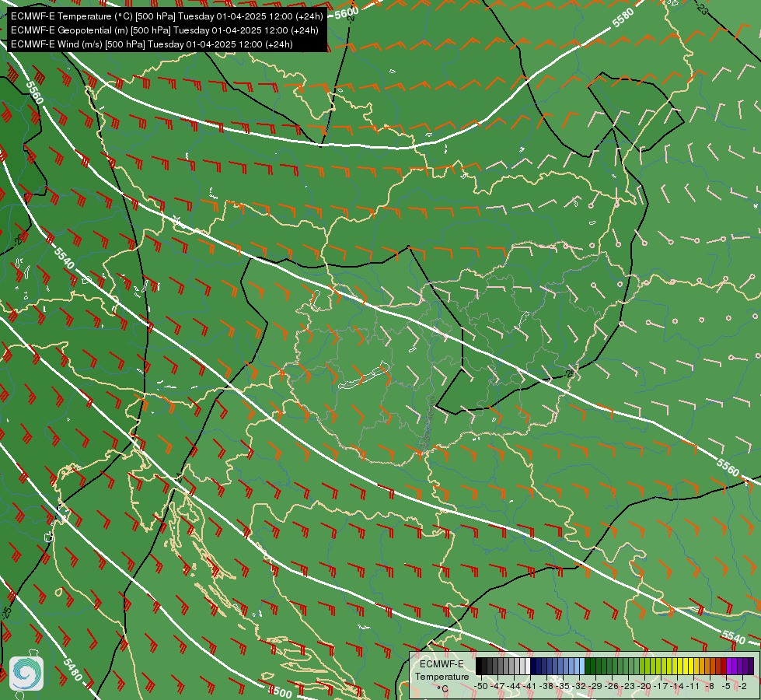Pick the yellow swatch on the temperature scale
The width and height of the screenshot is (761, 700).
(x=690, y=666)
